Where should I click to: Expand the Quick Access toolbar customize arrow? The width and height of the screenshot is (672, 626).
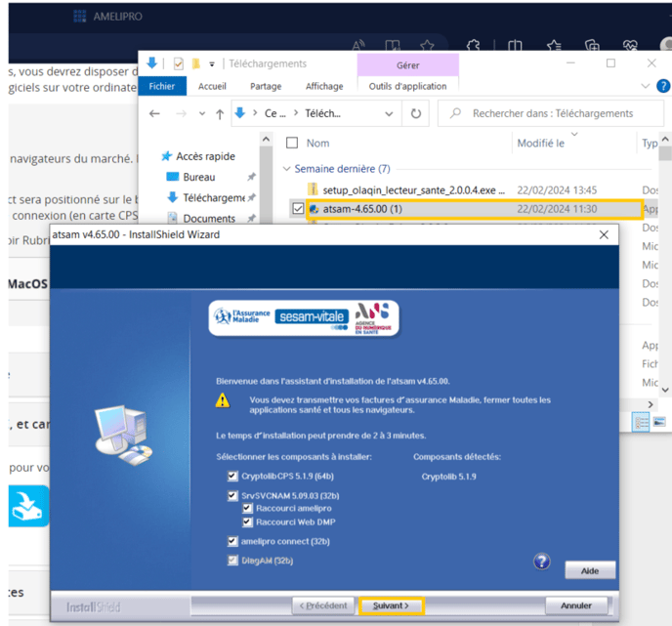(212, 63)
